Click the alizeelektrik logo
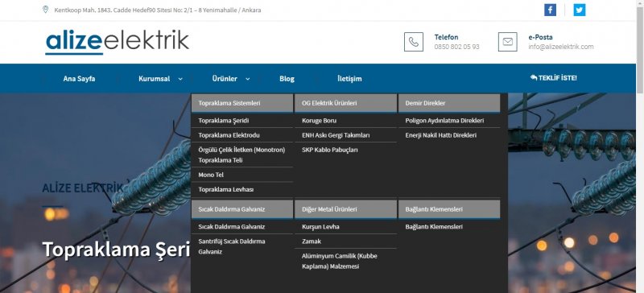644x293 pixels. coord(117,42)
